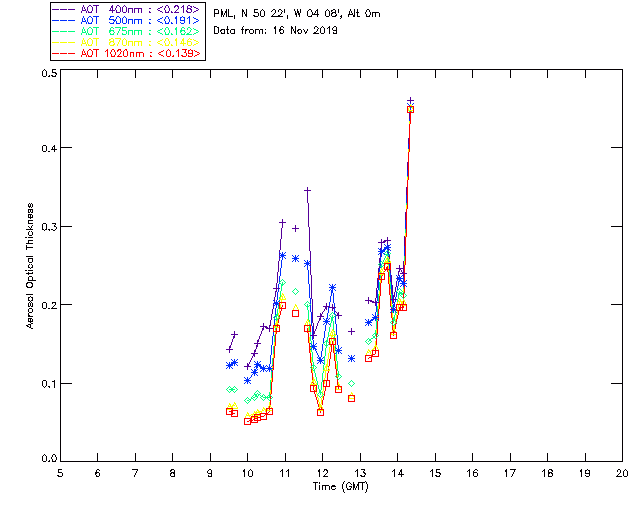640x512 pixels.
Task: Click the 0.2 y-axis tick label
Action: [49, 305]
